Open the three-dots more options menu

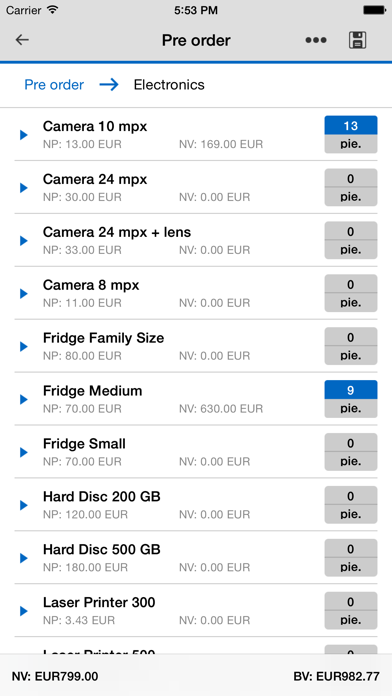[316, 40]
